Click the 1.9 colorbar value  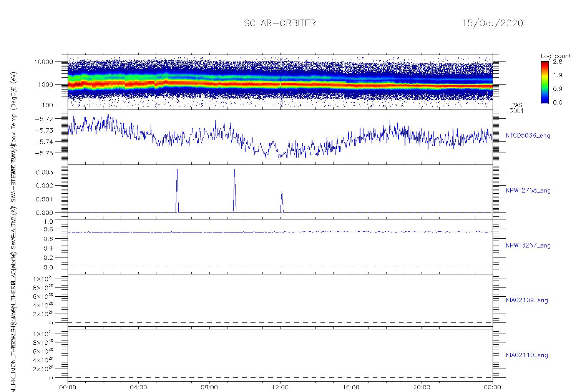(558, 75)
